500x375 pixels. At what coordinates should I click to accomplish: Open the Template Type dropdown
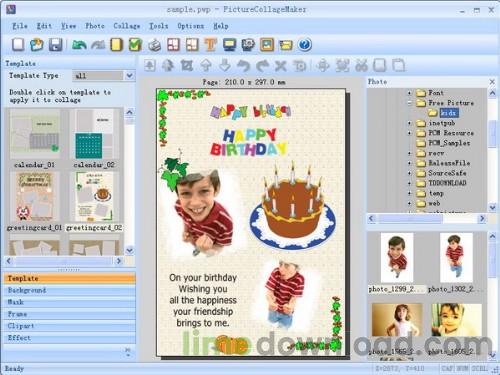[130, 76]
